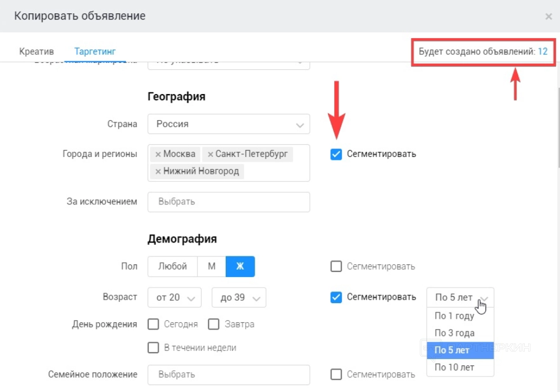Screen dimensions: 560x392
Task: Check the В течении недели checkbox
Action: click(154, 348)
